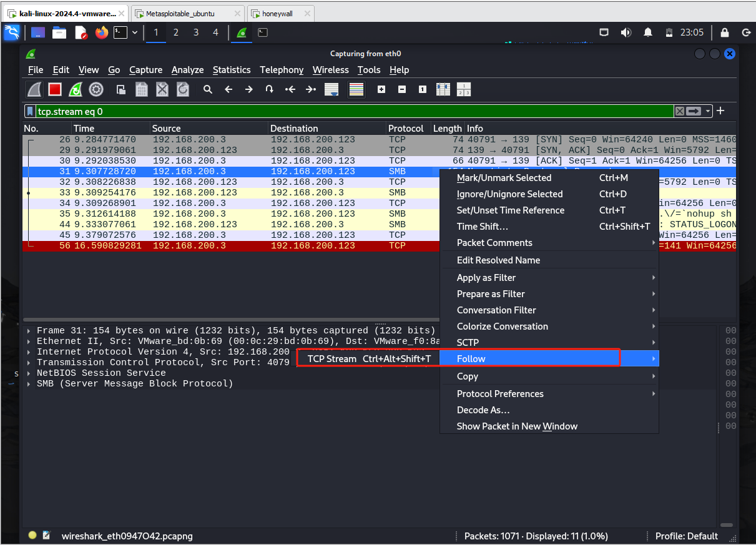
Task: Choose Mark/Unmark Selected in context menu
Action: pyautogui.click(x=549, y=178)
